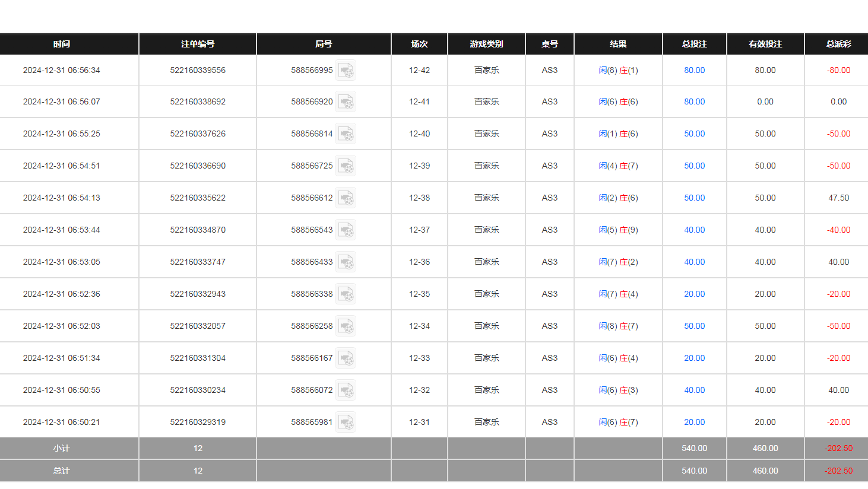This screenshot has height=489, width=868.
Task: Open video replay icon for round 588566995
Action: pos(346,70)
